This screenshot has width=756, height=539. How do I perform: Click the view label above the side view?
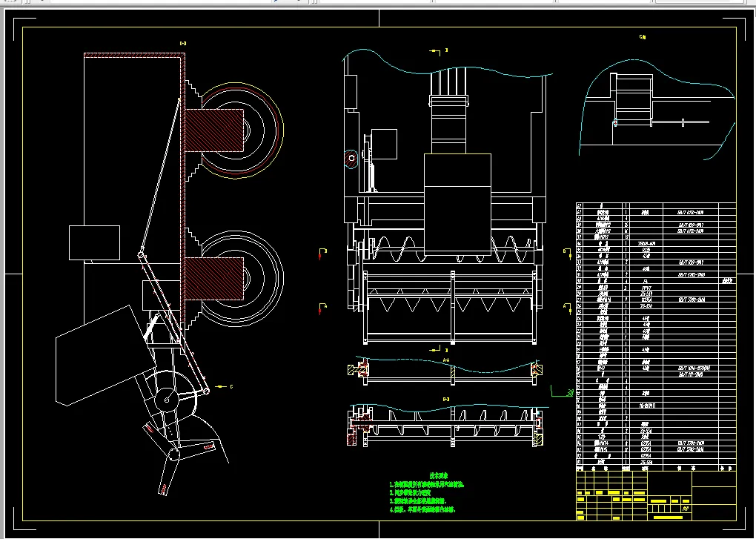pyautogui.click(x=183, y=44)
